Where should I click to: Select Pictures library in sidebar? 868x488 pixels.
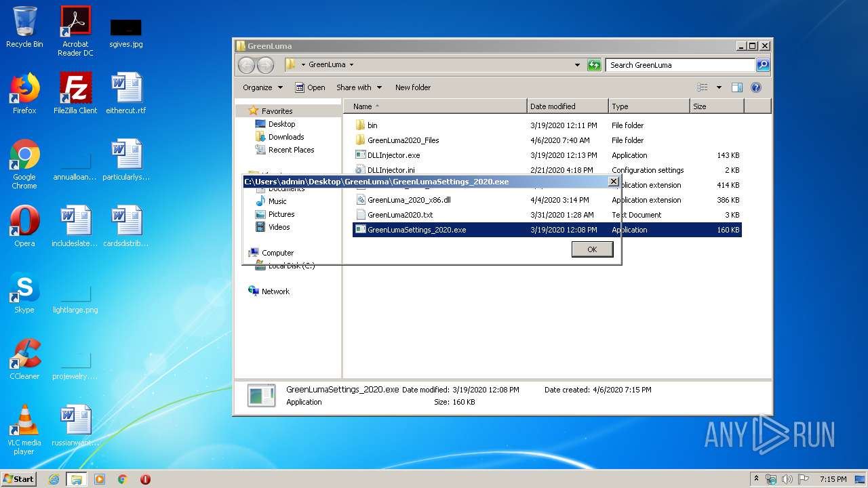coord(281,214)
